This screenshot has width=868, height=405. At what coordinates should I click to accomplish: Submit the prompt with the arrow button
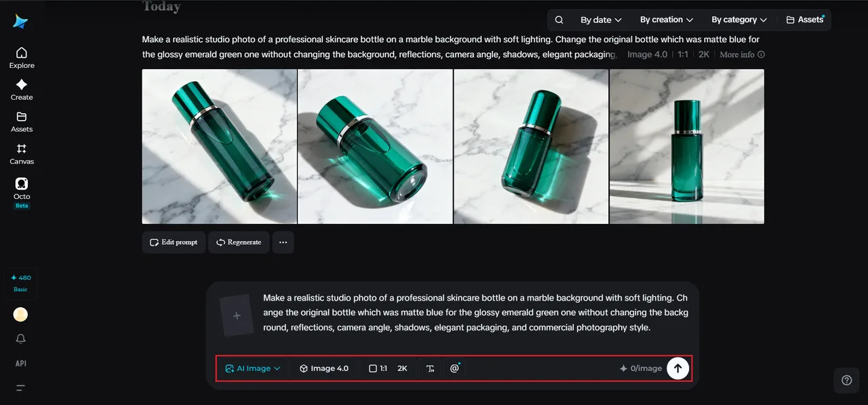pos(677,368)
